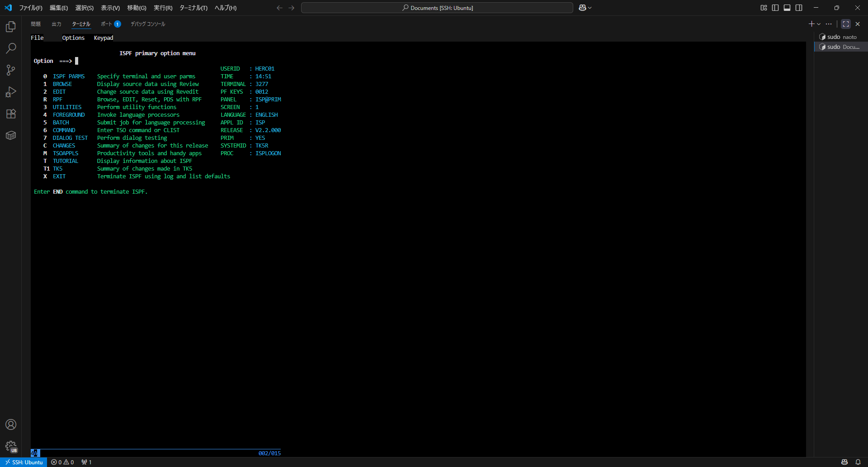Open the Copilot status bar icon
Screen dimensions: 868x467
click(844, 462)
